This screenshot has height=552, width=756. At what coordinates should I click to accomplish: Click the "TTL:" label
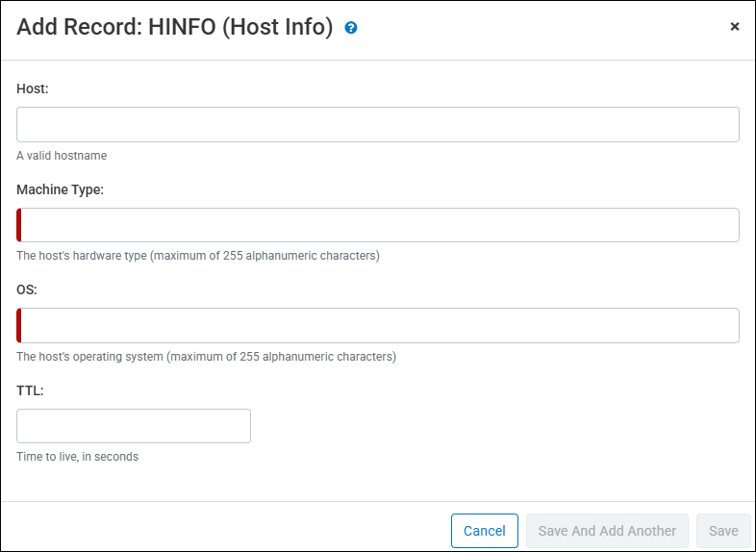point(30,390)
